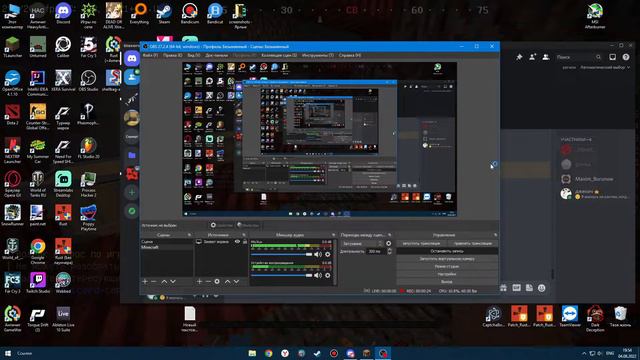Open the Docks menu in OBS

216,55
